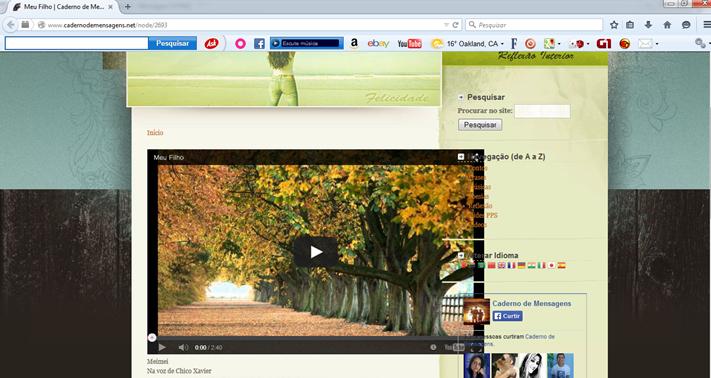
Task: Collapse the Alterar Idioma block
Action: coord(461,256)
